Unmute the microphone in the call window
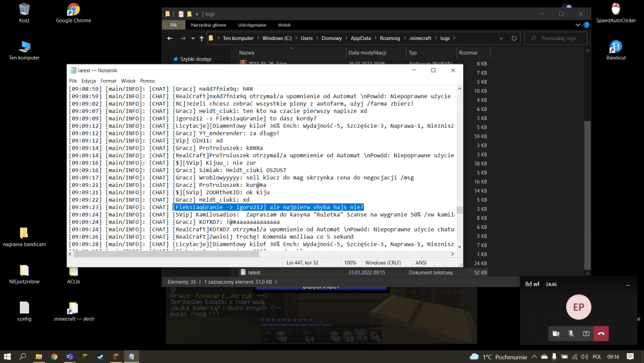The height and width of the screenshot is (363, 644). pyautogui.click(x=571, y=333)
